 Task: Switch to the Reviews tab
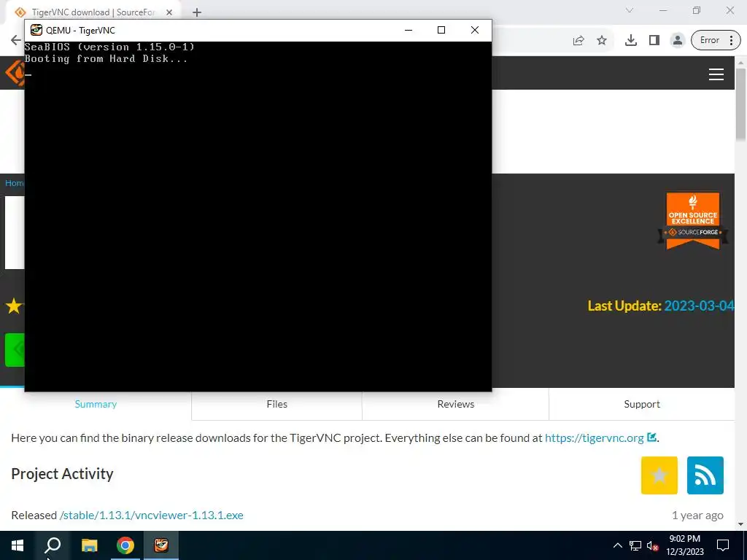456,404
